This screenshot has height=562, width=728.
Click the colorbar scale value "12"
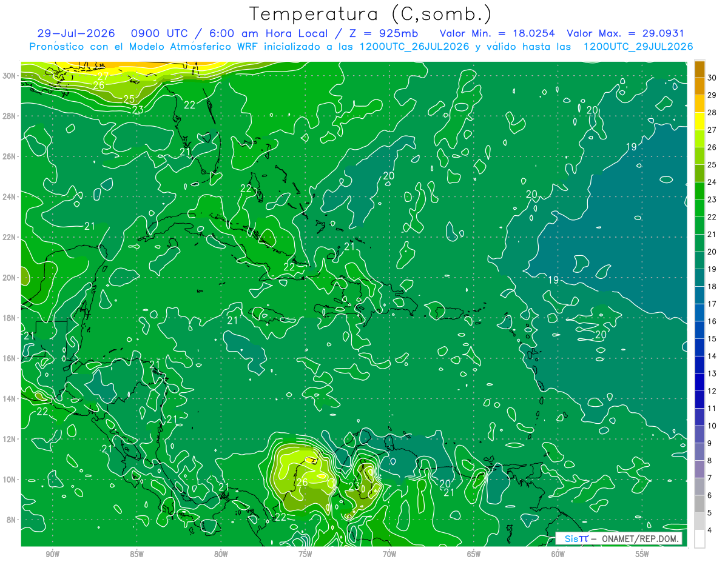(712, 391)
